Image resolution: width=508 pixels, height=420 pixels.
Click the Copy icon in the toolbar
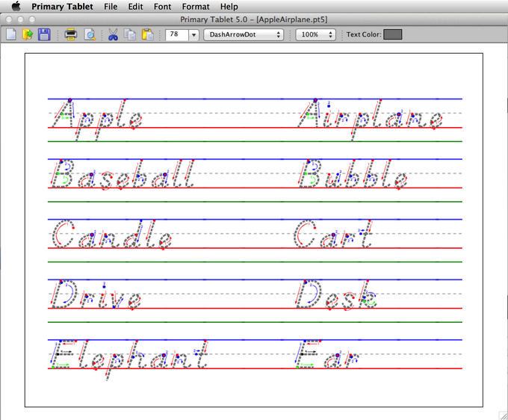point(130,34)
